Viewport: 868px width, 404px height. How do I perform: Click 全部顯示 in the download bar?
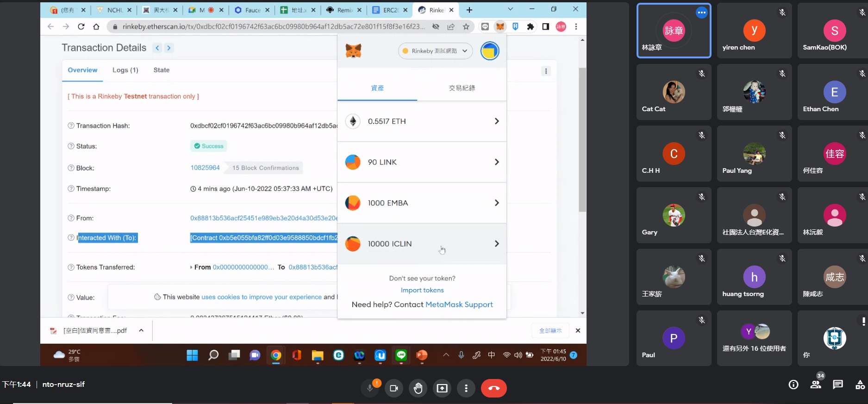[550, 330]
